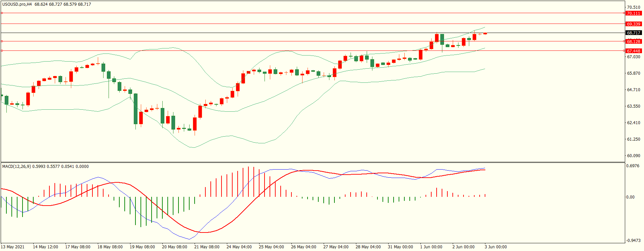Click the left handle of the 67.448 line

pyautogui.click(x=2, y=50)
